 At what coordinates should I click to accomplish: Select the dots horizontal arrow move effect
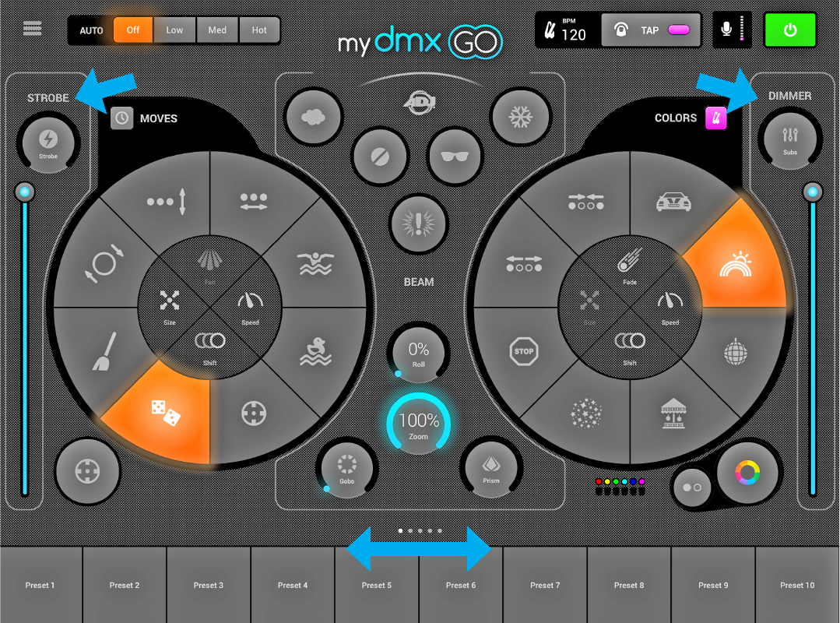pyautogui.click(x=253, y=202)
